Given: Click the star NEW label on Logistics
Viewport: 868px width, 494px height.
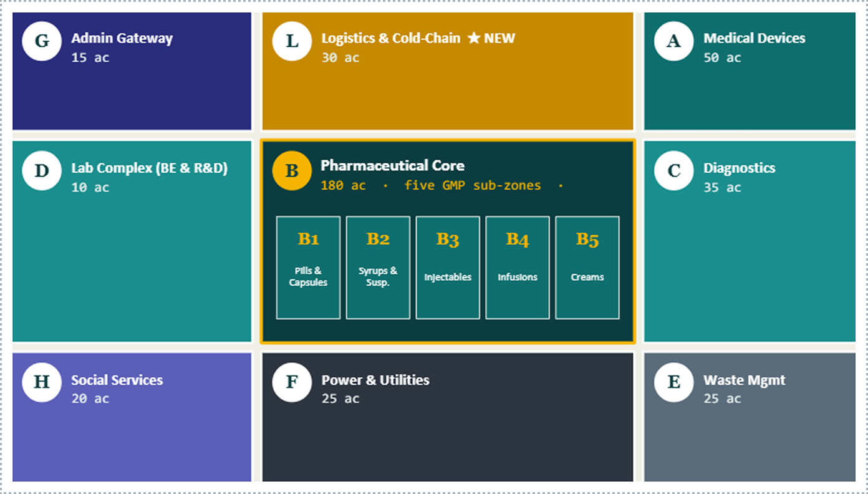Looking at the screenshot, I should click(x=491, y=38).
